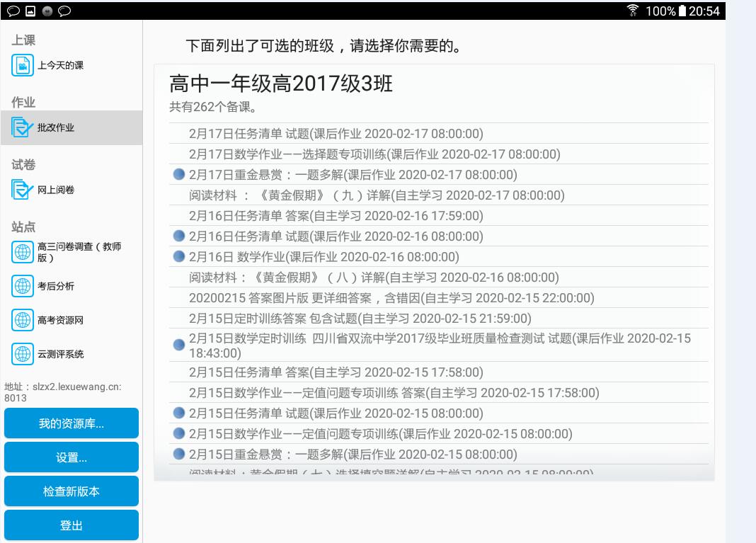Open 20200215 答案图片版 更详细答案 entry
The width and height of the screenshot is (756, 543).
click(x=391, y=298)
